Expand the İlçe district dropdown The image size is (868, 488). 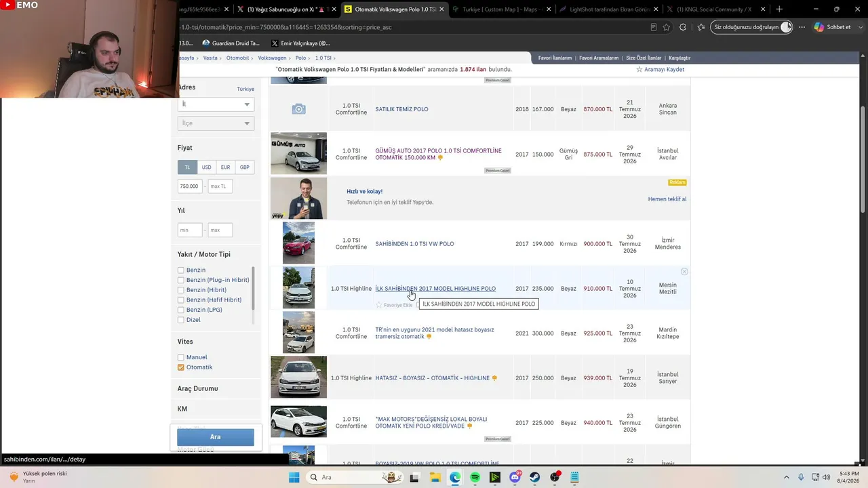(x=216, y=123)
